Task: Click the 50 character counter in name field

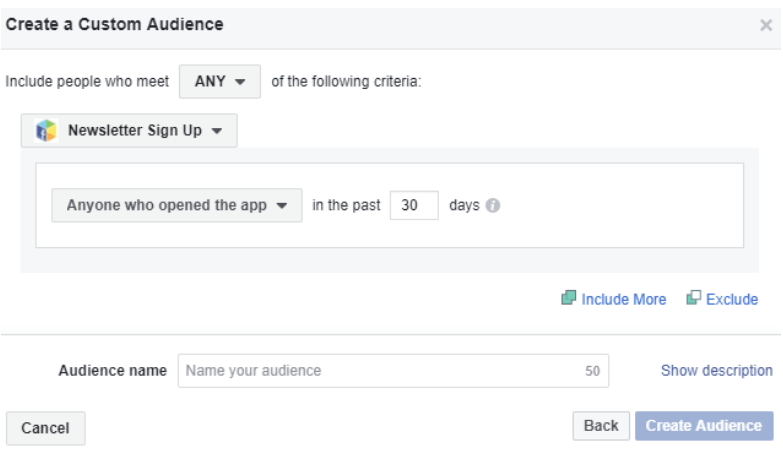Action: (x=592, y=371)
